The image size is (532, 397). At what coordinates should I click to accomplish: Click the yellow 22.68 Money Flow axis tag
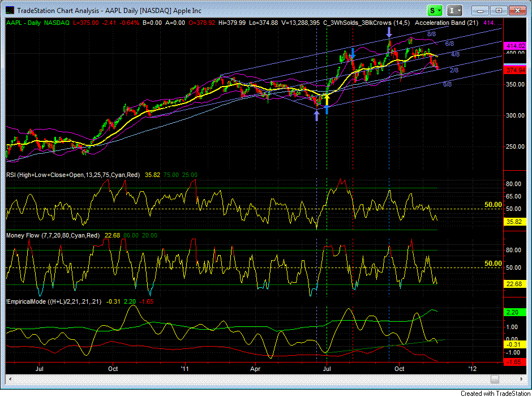tap(515, 284)
